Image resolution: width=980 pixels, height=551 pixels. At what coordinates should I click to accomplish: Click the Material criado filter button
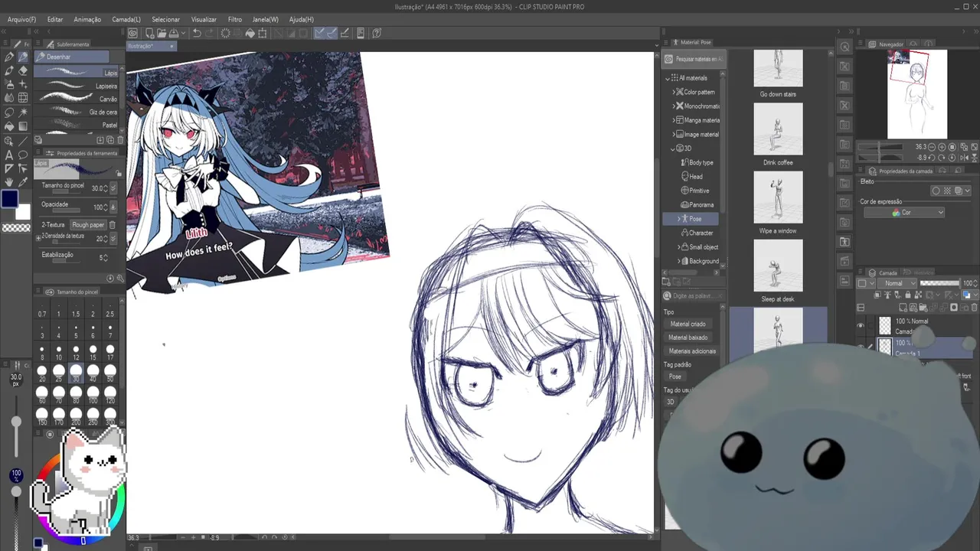pos(688,324)
